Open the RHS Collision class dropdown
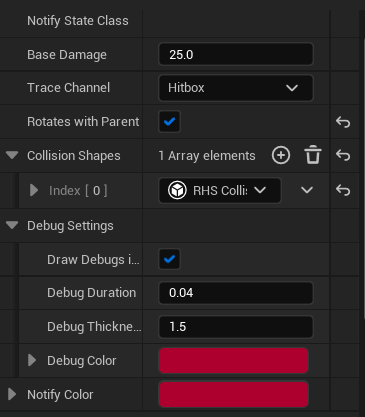 220,190
